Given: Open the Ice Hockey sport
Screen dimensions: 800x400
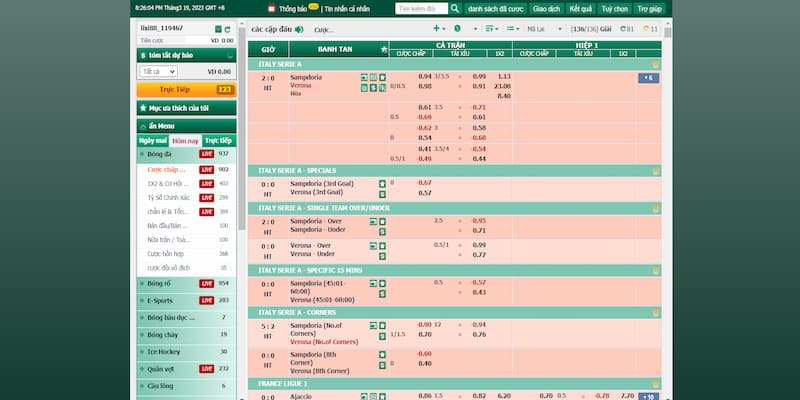Looking at the screenshot, I should click(x=186, y=352).
